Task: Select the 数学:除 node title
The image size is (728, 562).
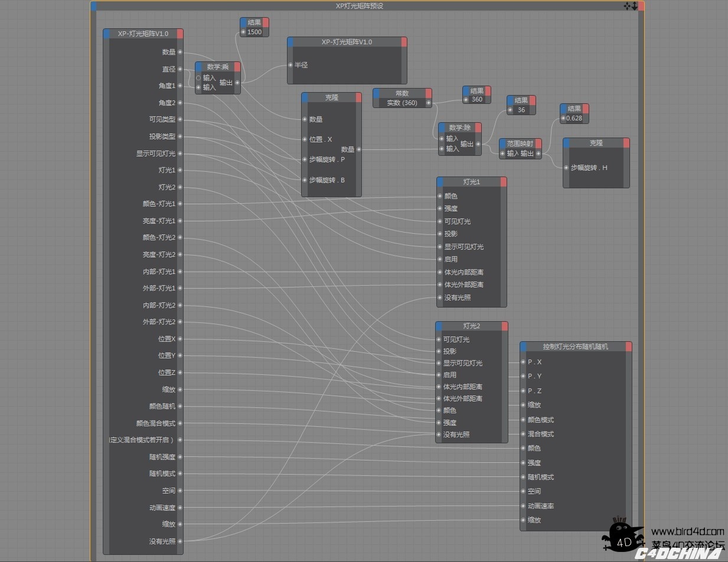Action: point(460,128)
